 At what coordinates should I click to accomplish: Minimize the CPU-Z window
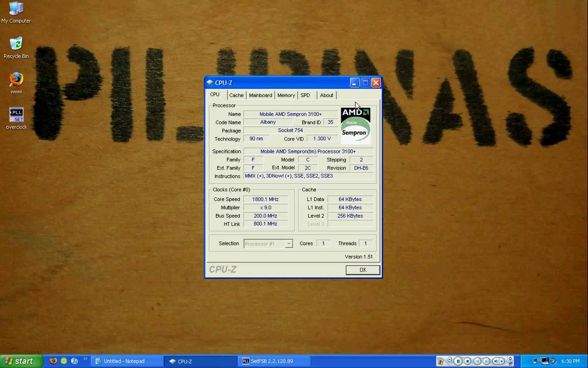[355, 83]
